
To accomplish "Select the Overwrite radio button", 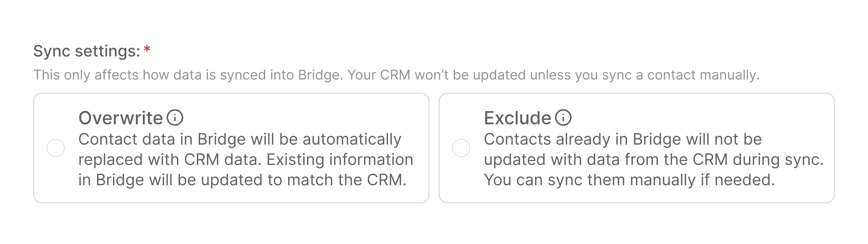I will pyautogui.click(x=55, y=148).
